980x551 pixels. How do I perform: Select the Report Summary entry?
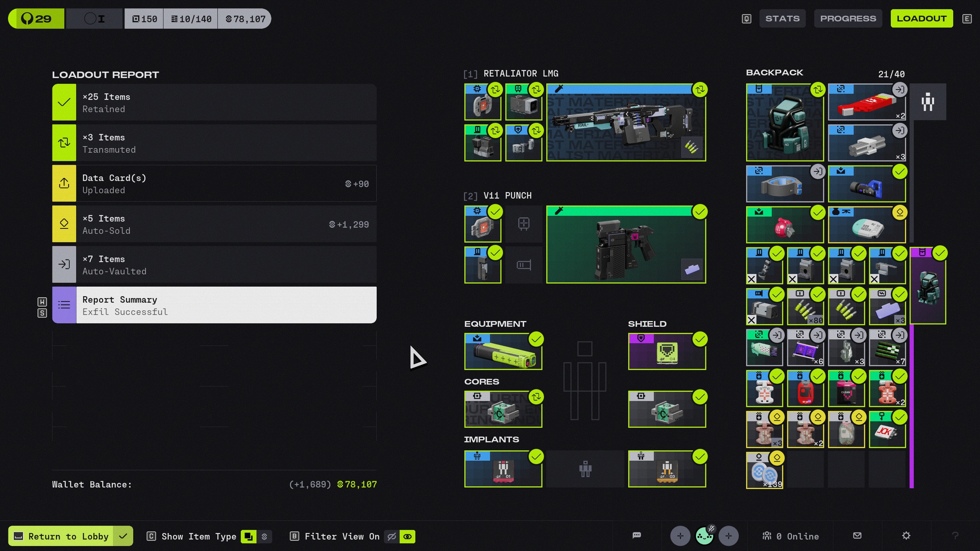click(x=214, y=305)
